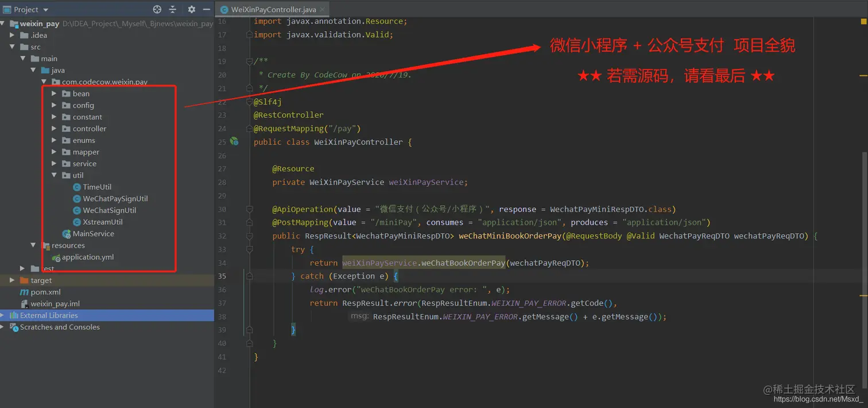Click the External Libraries icon
This screenshot has width=868, height=408.
(x=14, y=315)
